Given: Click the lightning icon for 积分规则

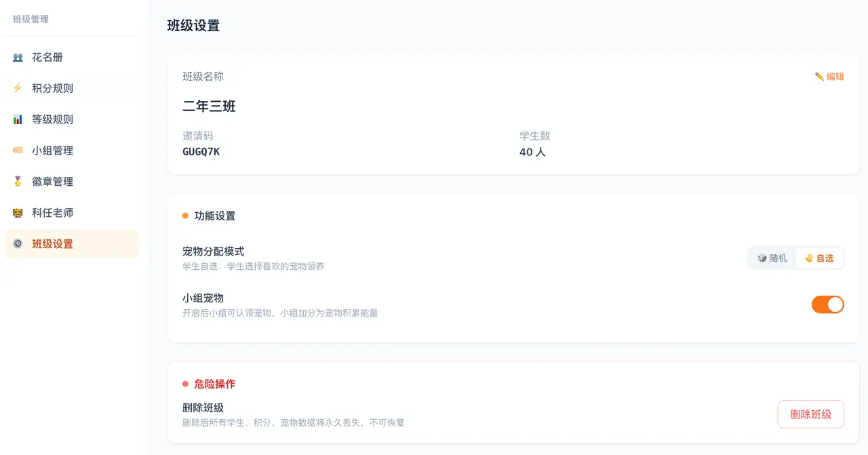Looking at the screenshot, I should click(x=18, y=88).
